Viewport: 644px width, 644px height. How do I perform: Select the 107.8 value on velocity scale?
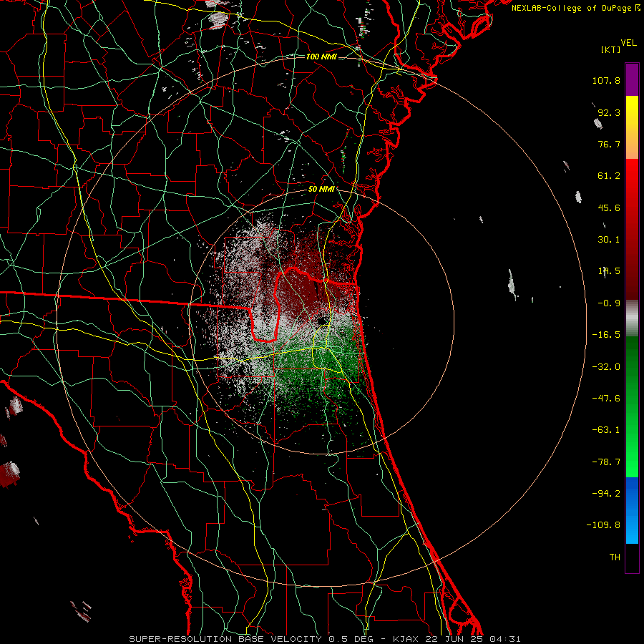point(606,80)
